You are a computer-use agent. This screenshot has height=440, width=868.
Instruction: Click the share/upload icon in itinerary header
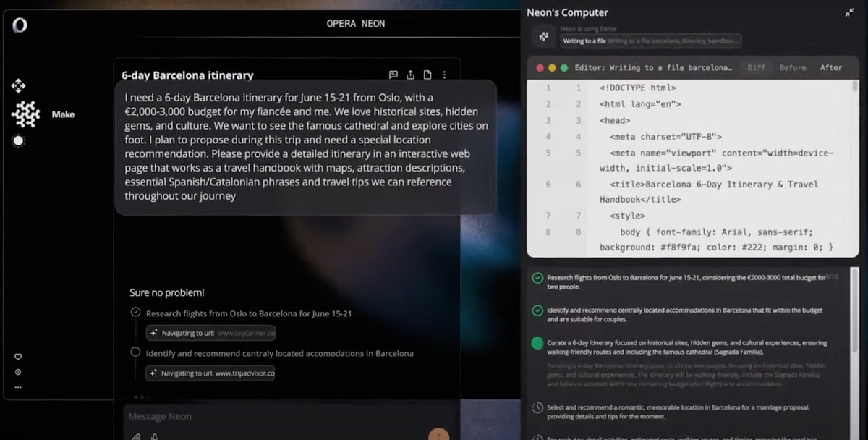click(x=411, y=75)
